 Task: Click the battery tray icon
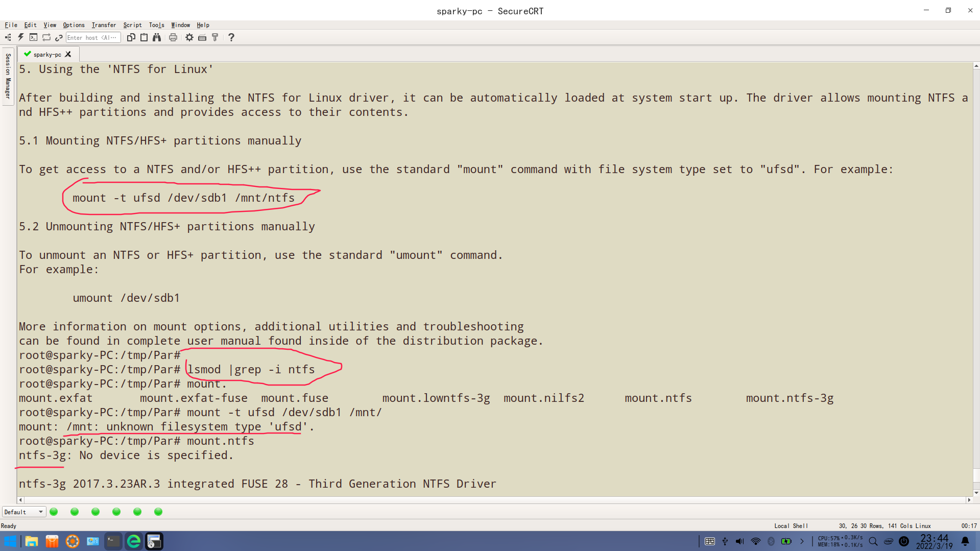786,541
